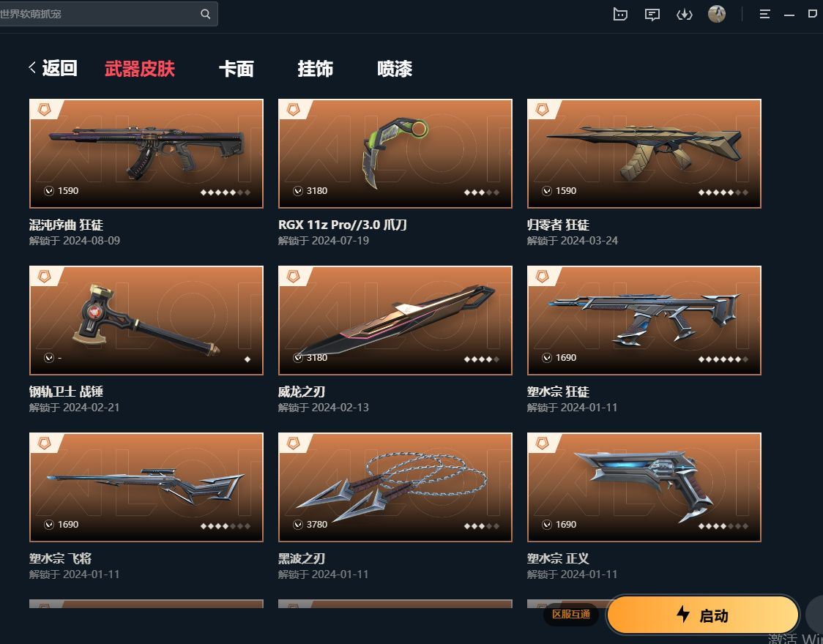Click the lightning icon in 启动 button

click(x=683, y=614)
